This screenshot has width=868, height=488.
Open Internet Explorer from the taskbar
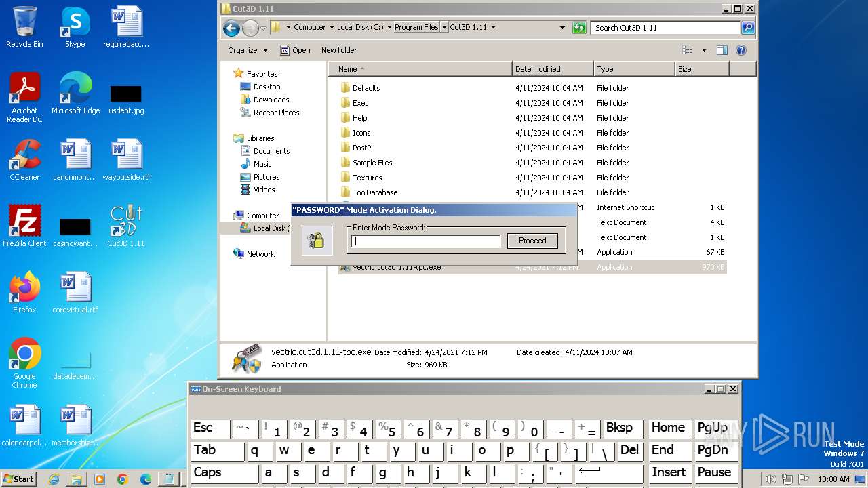coord(54,479)
